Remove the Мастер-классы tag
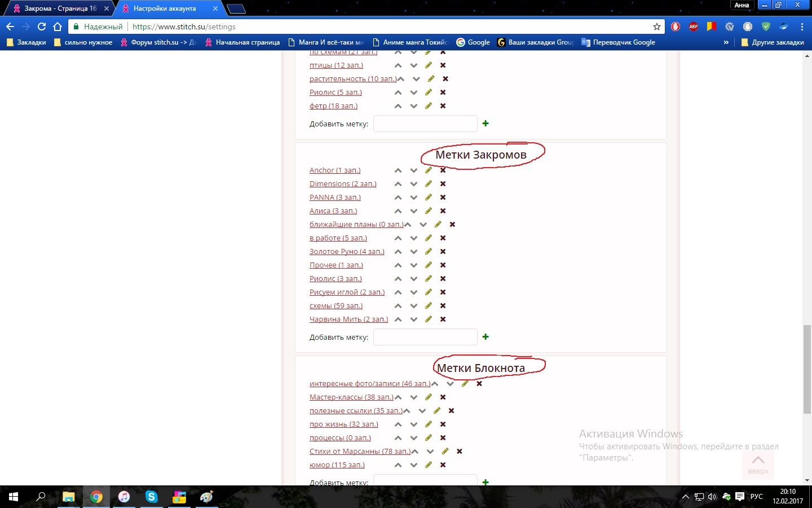The width and height of the screenshot is (812, 508). 443,397
